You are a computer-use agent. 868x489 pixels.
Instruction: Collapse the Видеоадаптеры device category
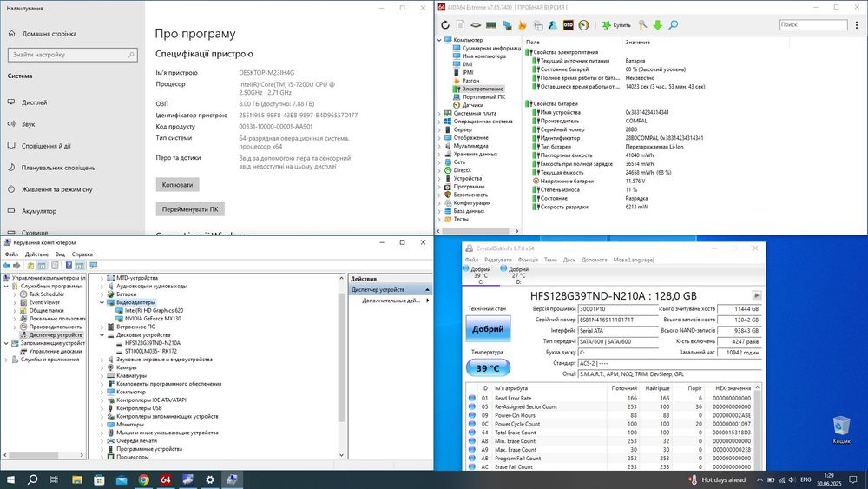click(x=101, y=302)
